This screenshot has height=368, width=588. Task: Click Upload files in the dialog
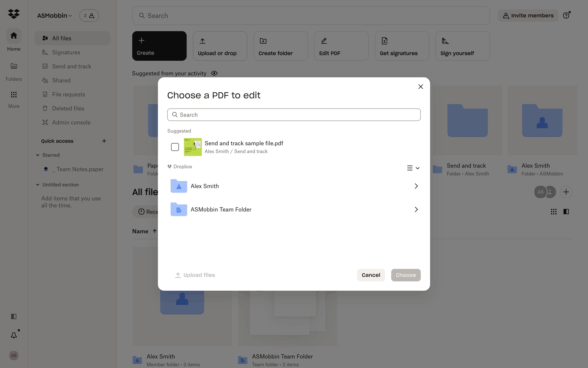(x=195, y=275)
